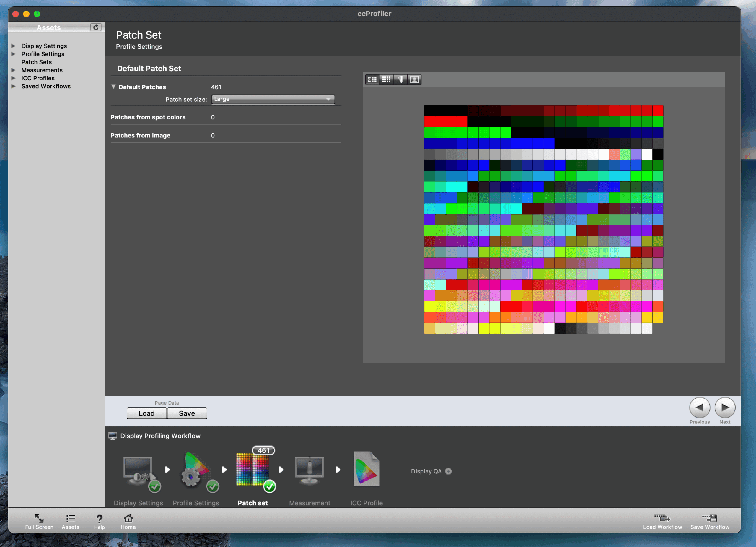Image resolution: width=756 pixels, height=547 pixels.
Task: Expand the Saved Workflows section
Action: 14,86
